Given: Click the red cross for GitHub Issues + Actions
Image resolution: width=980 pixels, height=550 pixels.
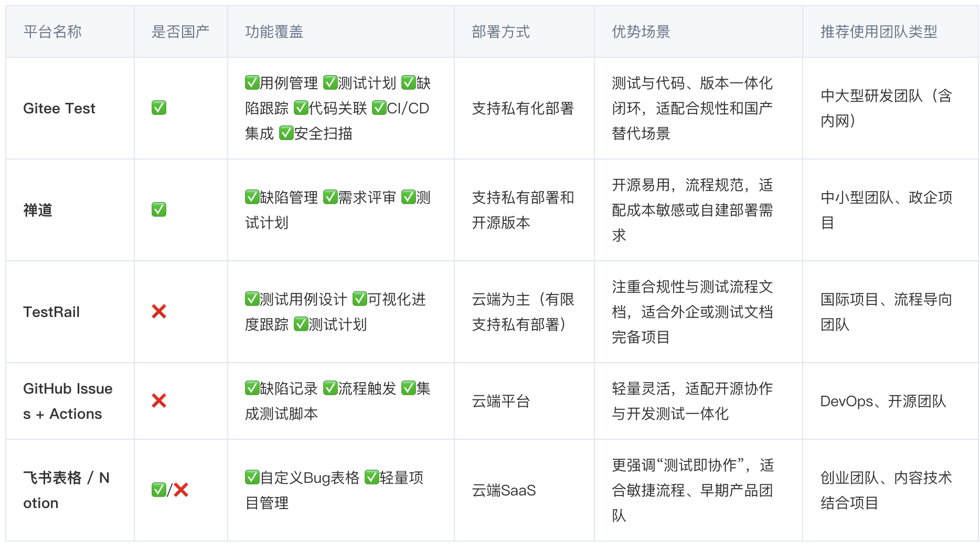Looking at the screenshot, I should (159, 400).
